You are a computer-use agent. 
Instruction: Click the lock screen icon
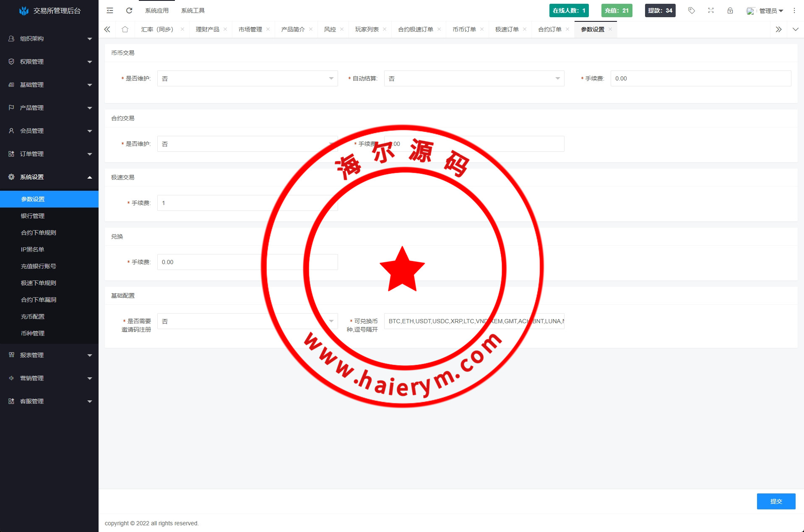[730, 10]
